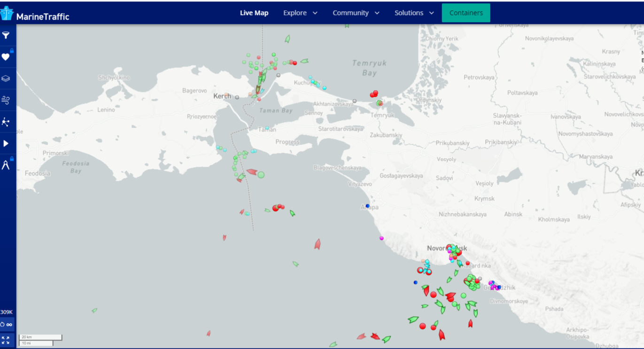This screenshot has height=349, width=644.
Task: Start playback with the sidebar play icon
Action: (6, 143)
